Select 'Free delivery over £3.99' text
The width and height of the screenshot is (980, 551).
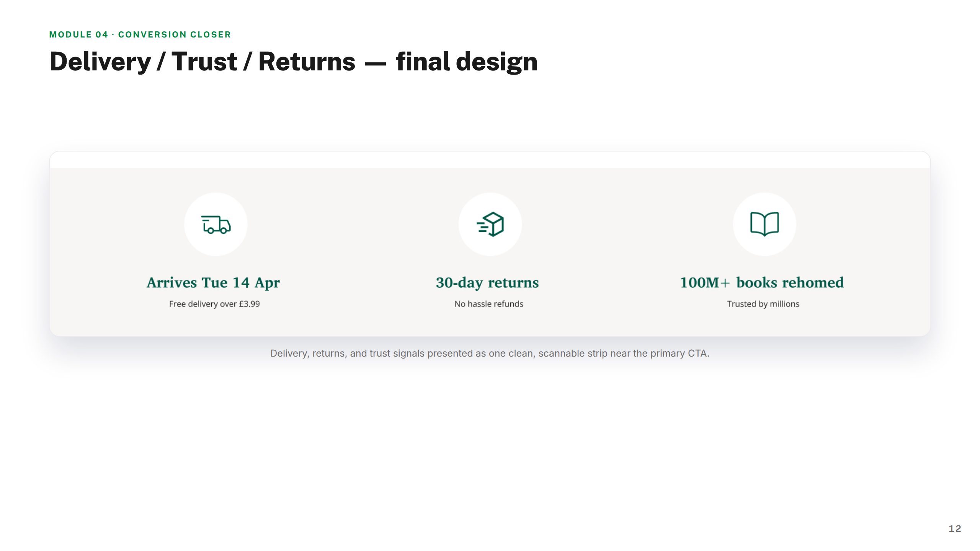(x=214, y=304)
